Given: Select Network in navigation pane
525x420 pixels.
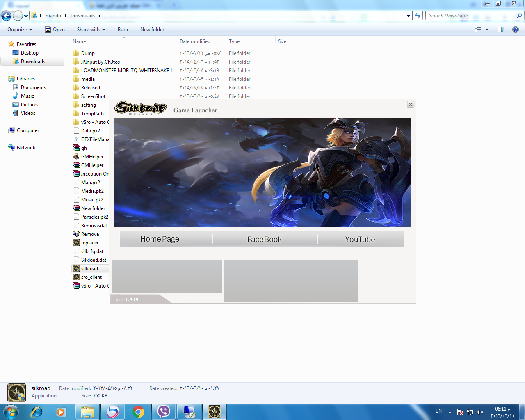Looking at the screenshot, I should coord(26,148).
